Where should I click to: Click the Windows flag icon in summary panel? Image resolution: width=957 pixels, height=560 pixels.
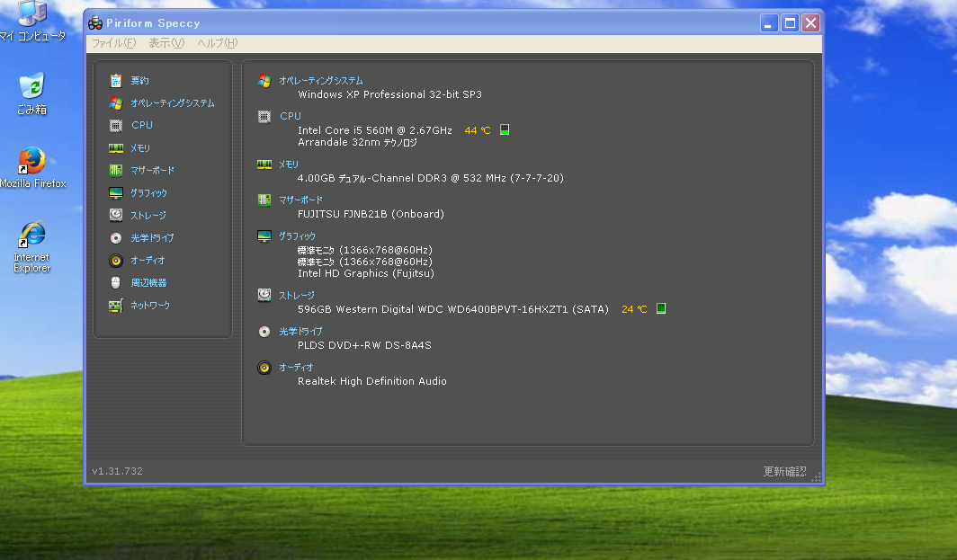click(x=264, y=81)
